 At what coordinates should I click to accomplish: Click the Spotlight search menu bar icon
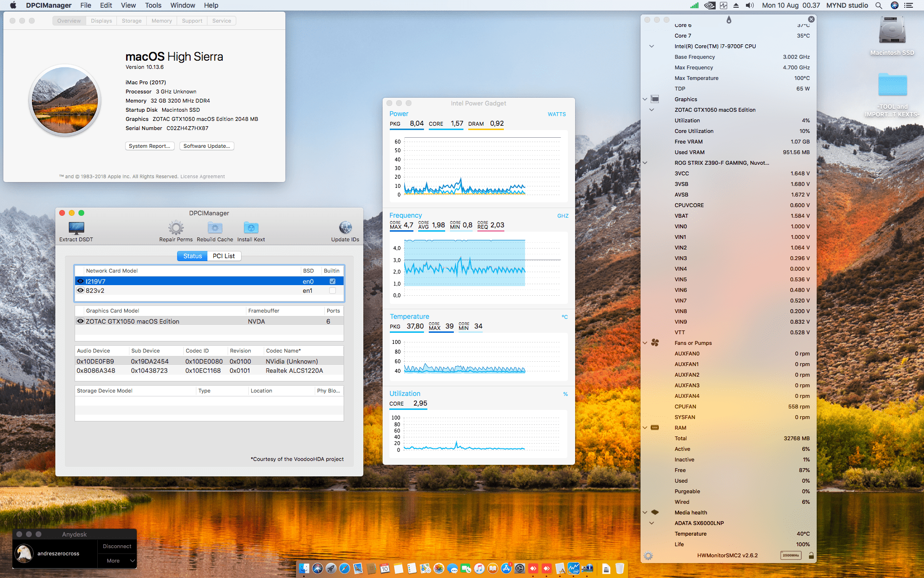click(x=879, y=5)
